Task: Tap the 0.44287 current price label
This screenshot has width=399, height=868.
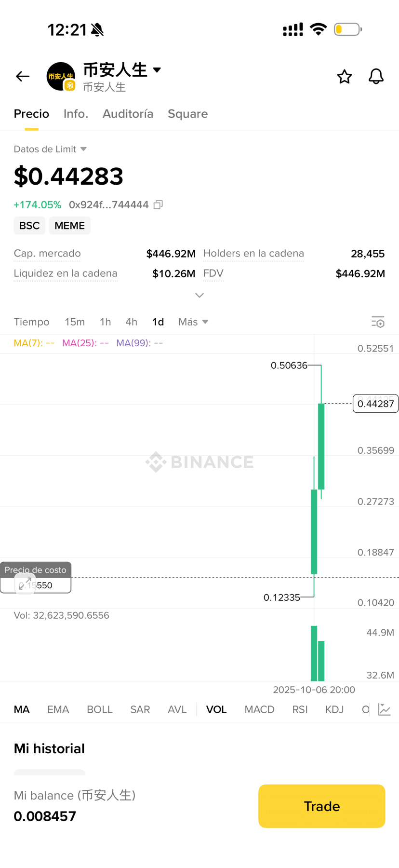Action: [375, 404]
